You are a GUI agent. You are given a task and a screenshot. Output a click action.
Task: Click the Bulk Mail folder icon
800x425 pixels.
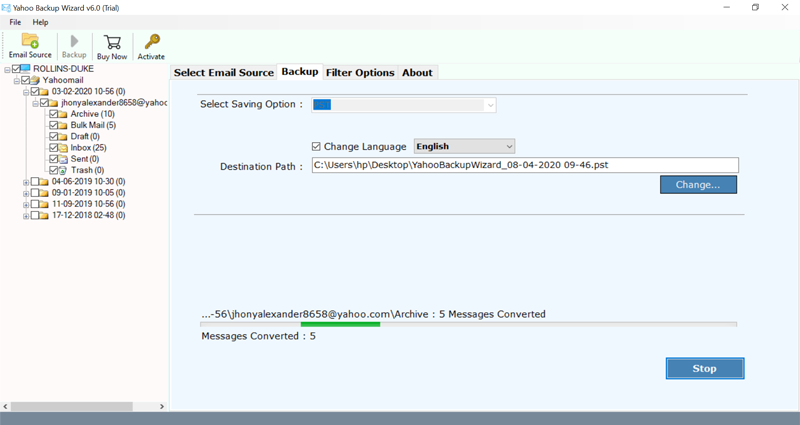(63, 125)
